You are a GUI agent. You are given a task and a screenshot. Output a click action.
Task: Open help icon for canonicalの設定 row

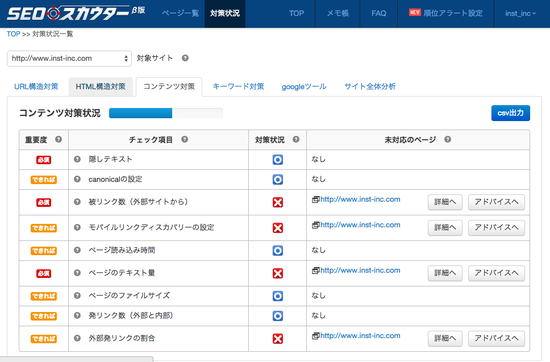click(x=77, y=179)
